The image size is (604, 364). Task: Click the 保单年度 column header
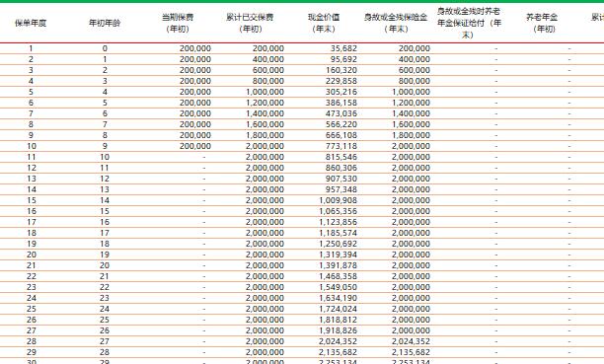click(x=31, y=23)
